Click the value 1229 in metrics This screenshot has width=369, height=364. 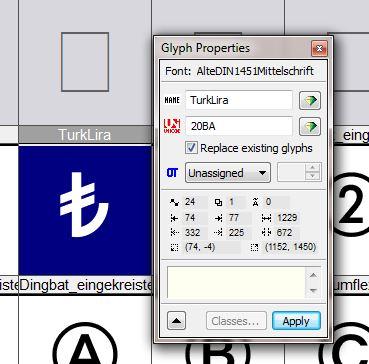click(x=287, y=218)
